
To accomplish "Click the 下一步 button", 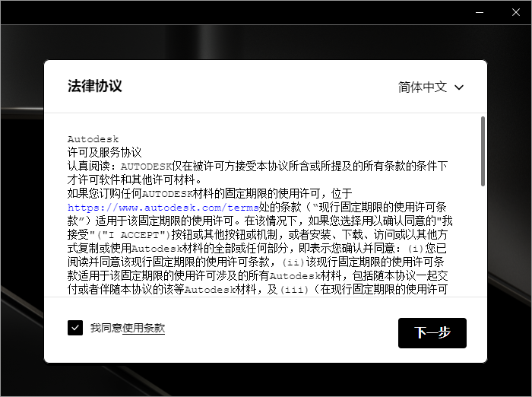I will pyautogui.click(x=432, y=333).
